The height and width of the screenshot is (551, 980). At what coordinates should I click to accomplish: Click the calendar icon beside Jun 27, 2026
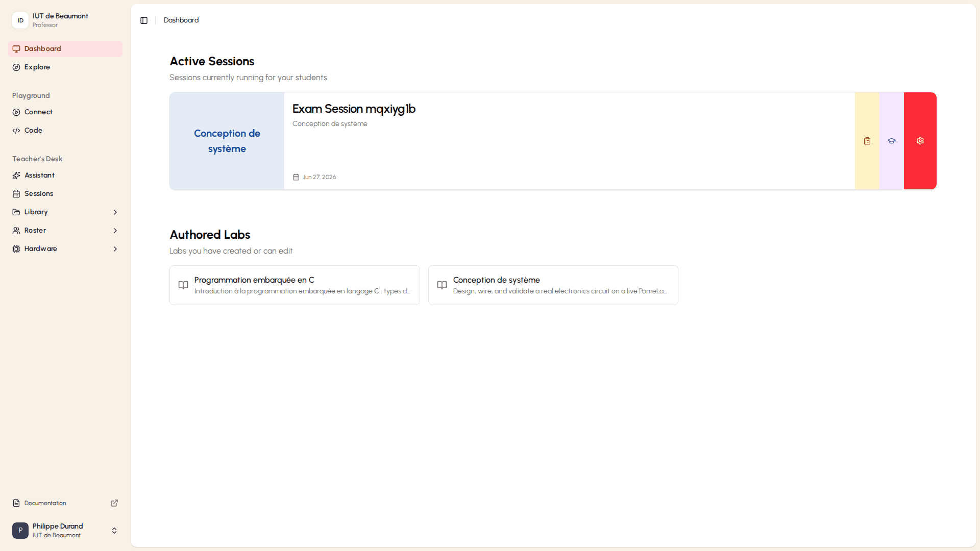296,177
